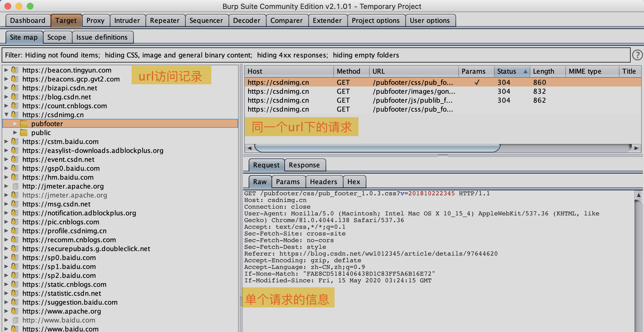This screenshot has height=332, width=644.
Task: Expand the public folder node
Action: tap(15, 133)
